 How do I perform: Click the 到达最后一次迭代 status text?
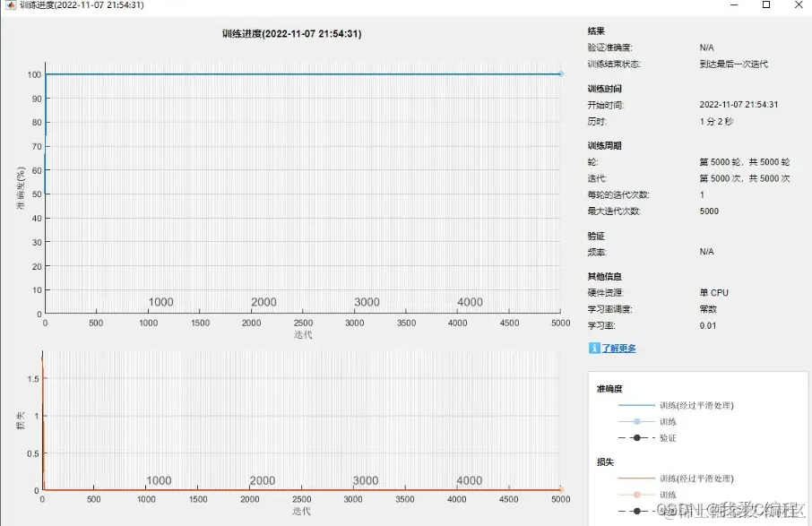(733, 64)
